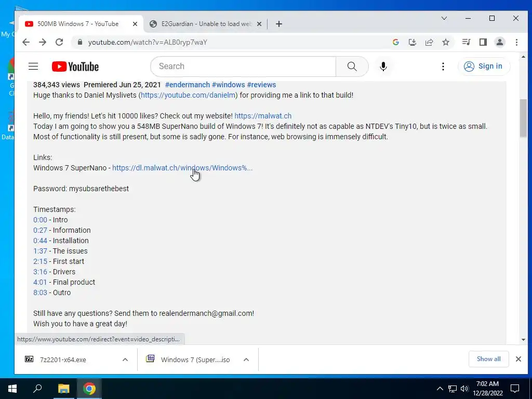Image resolution: width=532 pixels, height=399 pixels.
Task: Open volume control in tray
Action: [464, 389]
